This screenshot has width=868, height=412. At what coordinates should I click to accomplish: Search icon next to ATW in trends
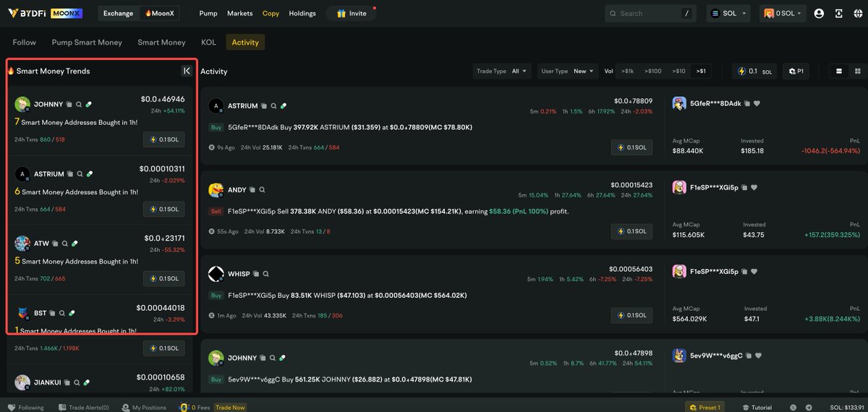pos(64,244)
